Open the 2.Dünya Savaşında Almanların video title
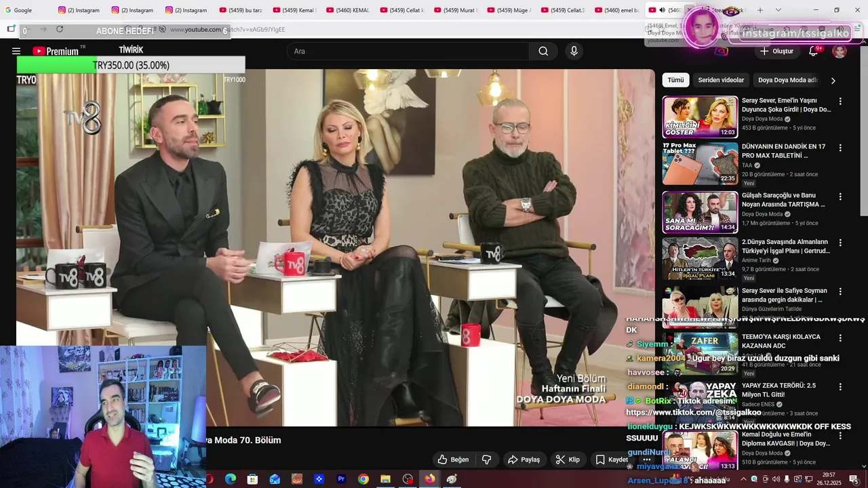Viewport: 868px width, 488px height. [785, 246]
